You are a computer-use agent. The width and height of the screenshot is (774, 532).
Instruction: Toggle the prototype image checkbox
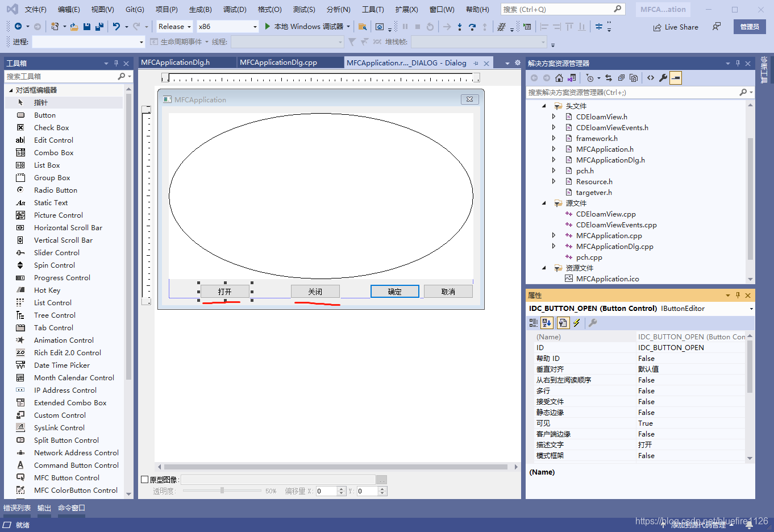pyautogui.click(x=145, y=480)
